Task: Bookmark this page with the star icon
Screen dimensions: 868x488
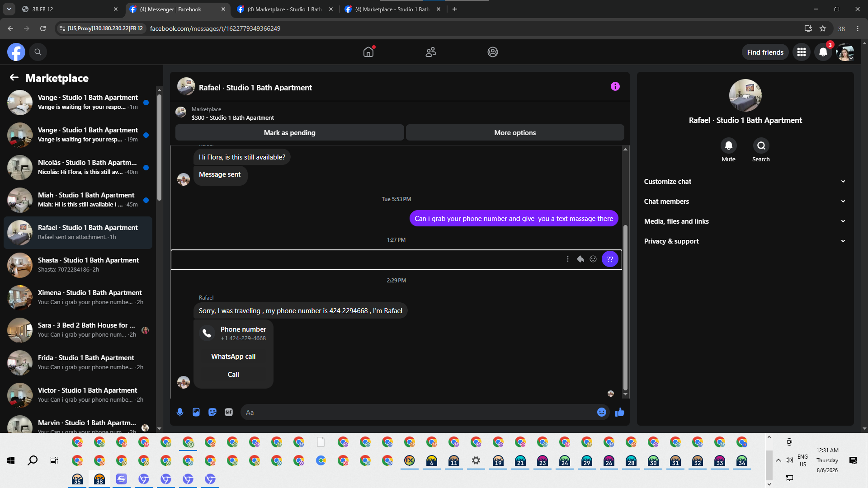Action: tap(823, 28)
